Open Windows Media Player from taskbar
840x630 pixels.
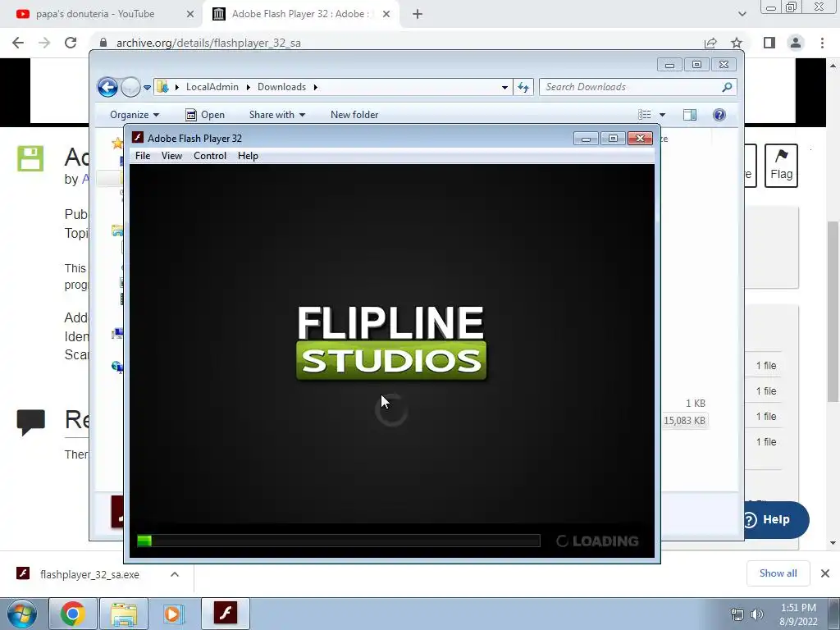click(173, 614)
